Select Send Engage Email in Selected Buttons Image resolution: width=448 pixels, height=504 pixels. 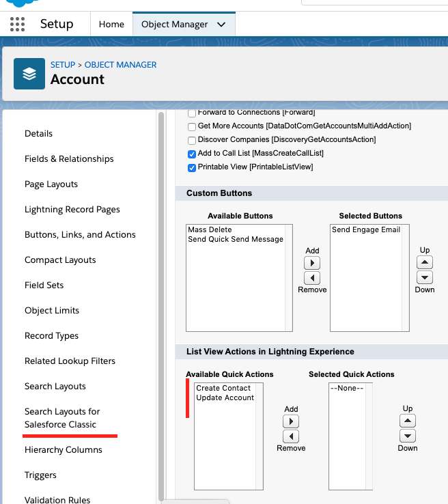(366, 229)
